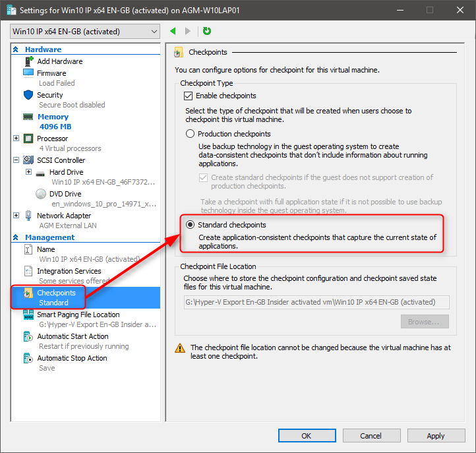476x453 pixels.
Task: Click the 4096 MB memory value
Action: 55,127
